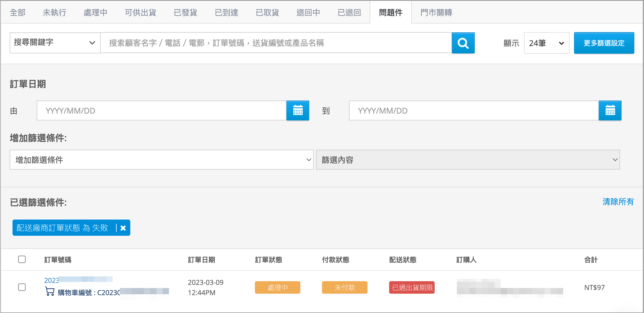Click the 到 end date input field
This screenshot has height=313, width=644.
(474, 110)
